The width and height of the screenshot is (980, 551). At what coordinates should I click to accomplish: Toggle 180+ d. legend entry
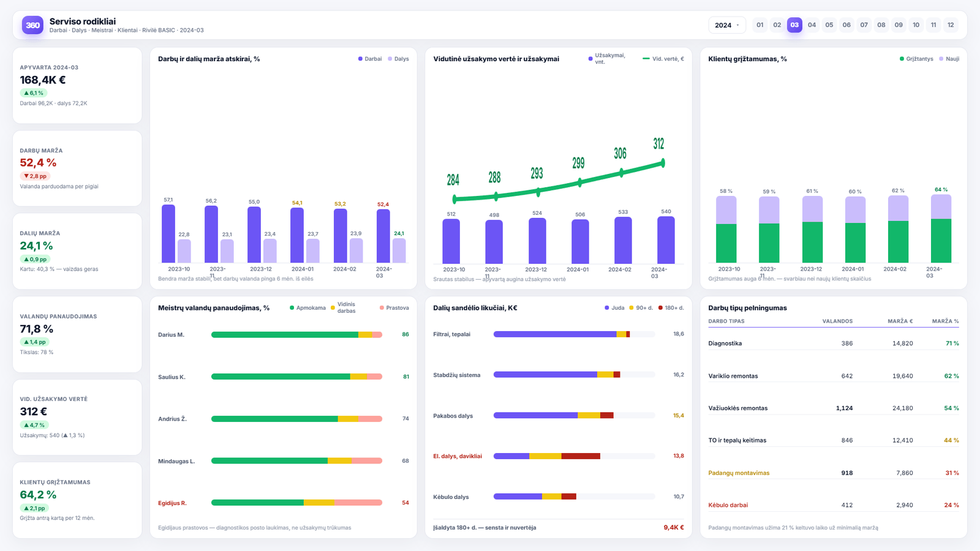click(671, 308)
